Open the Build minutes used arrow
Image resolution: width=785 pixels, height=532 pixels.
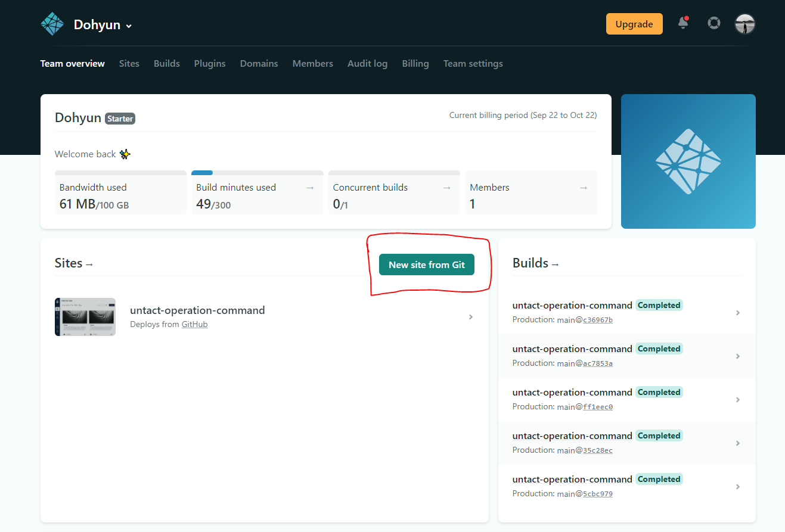[x=310, y=188]
